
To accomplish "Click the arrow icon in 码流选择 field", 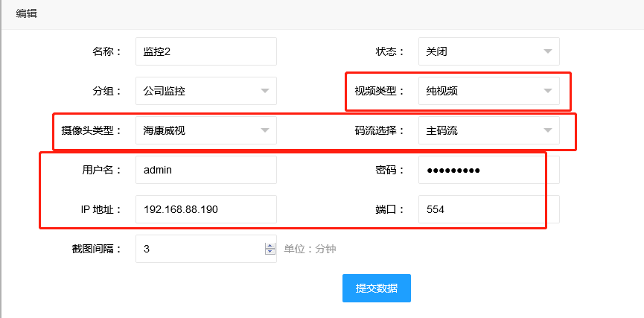I will point(548,130).
